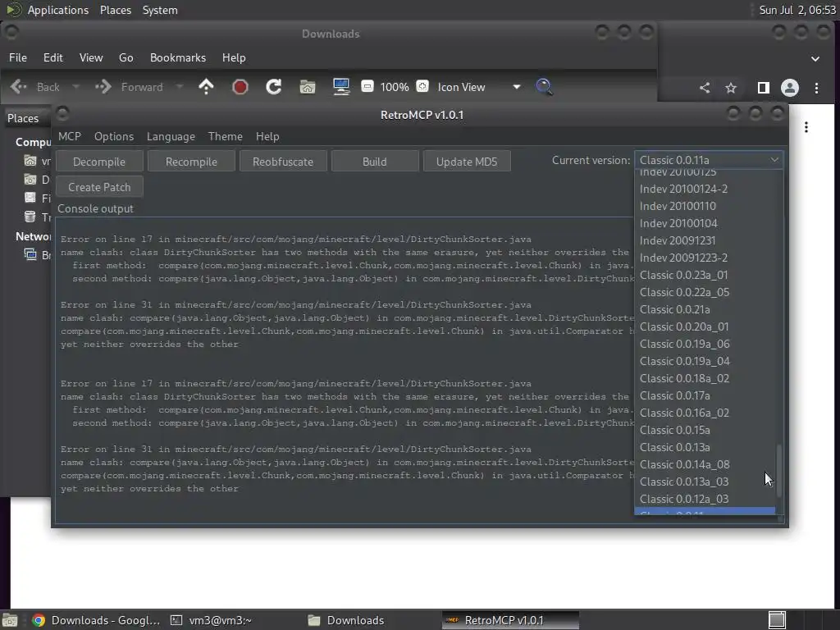Open the Computer icon in toolbar
Image resolution: width=840 pixels, height=630 pixels.
click(341, 87)
